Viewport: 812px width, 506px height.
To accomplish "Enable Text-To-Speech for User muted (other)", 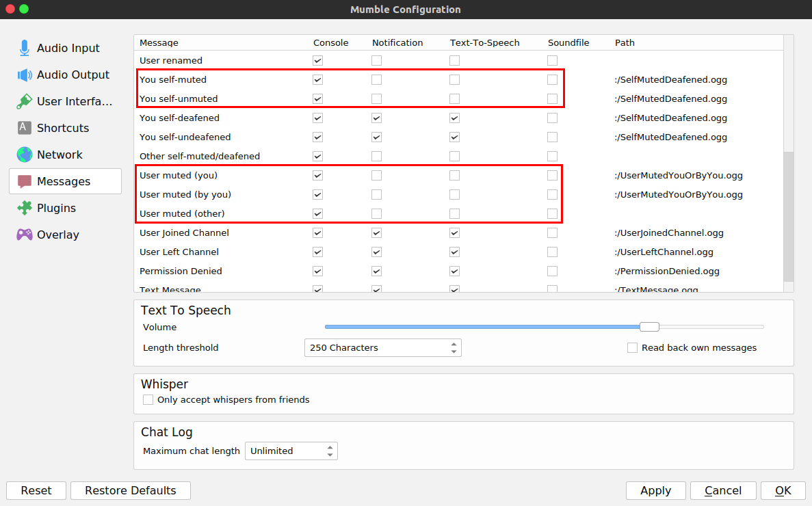I will point(454,213).
